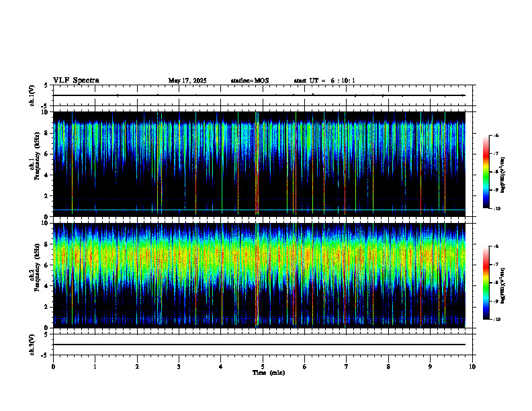Image resolution: width=532 pixels, height=411 pixels.
Task: Click the "-10" label on ch.1 color scale
Action: pos(496,209)
